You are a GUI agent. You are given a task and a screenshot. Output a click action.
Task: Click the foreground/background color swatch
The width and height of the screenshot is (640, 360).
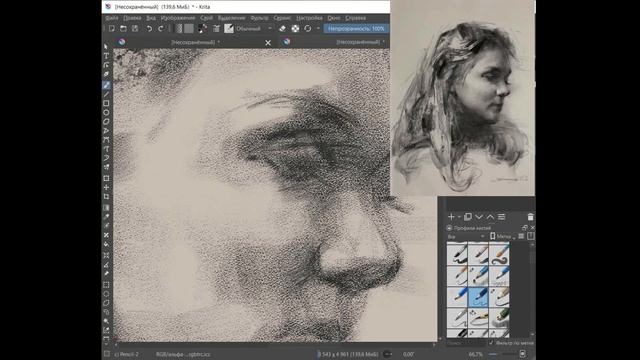(202, 29)
